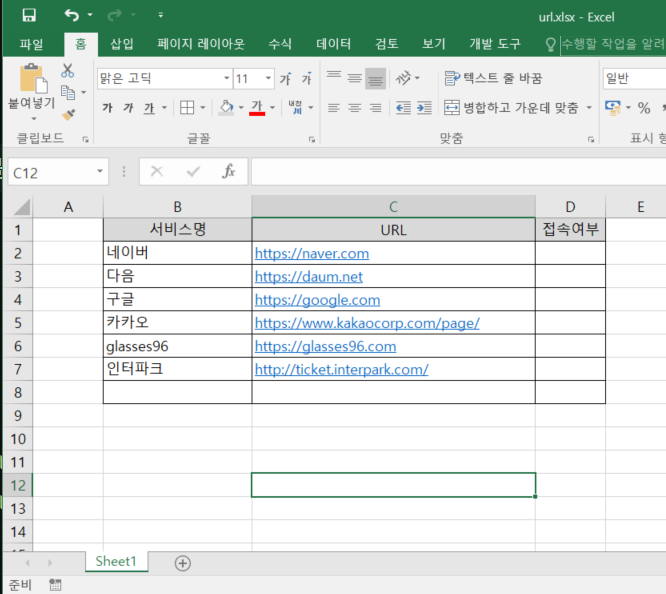
Task: Click the Decrease Indent icon
Action: (x=403, y=108)
